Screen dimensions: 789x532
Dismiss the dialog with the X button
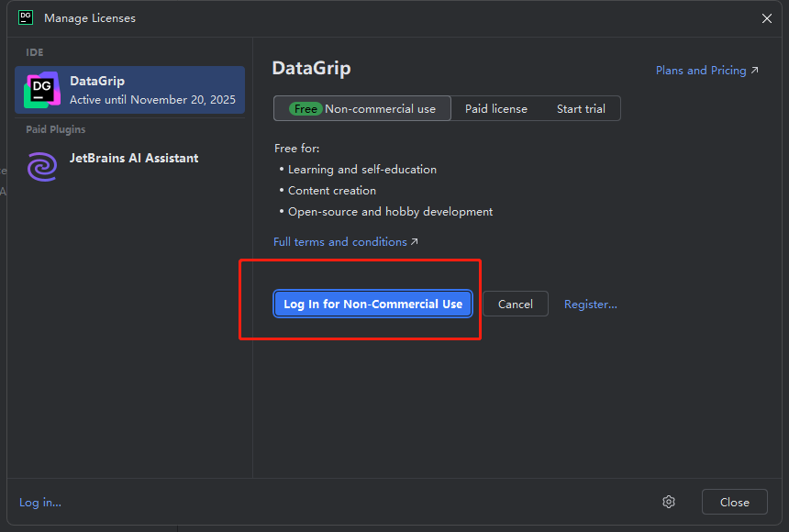[767, 17]
